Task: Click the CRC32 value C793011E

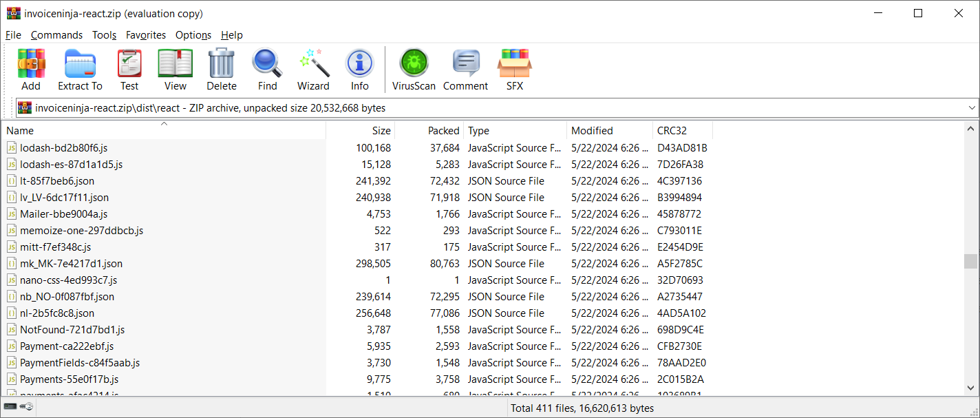Action: point(680,230)
